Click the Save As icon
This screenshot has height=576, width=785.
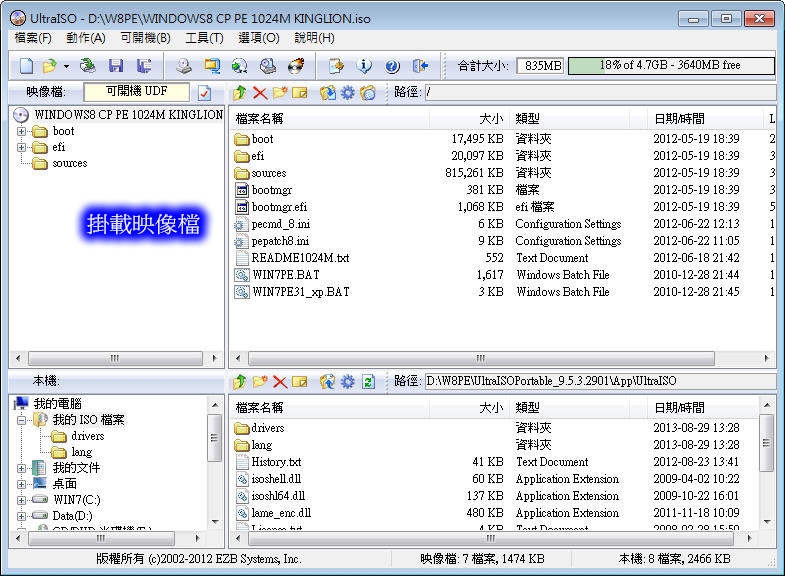(144, 66)
